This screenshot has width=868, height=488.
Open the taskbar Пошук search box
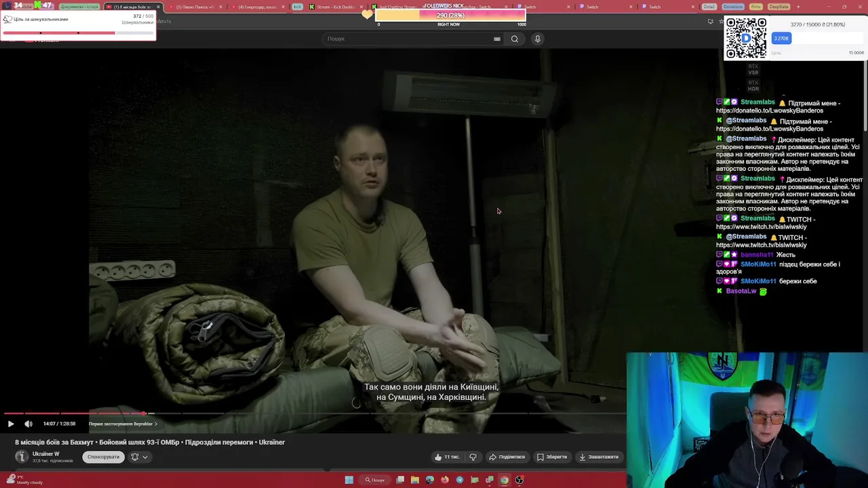tap(375, 480)
